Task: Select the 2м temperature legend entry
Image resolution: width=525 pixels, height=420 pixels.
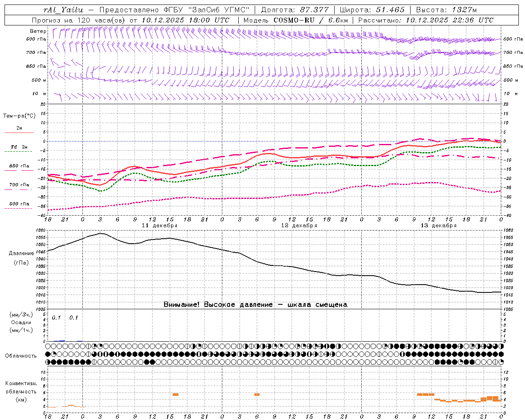Action: 19,128
